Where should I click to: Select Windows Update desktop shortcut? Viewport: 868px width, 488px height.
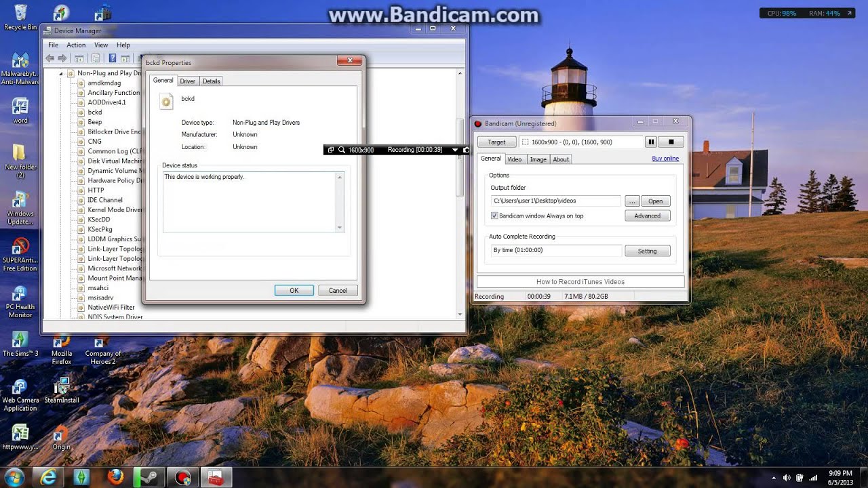[x=20, y=208]
